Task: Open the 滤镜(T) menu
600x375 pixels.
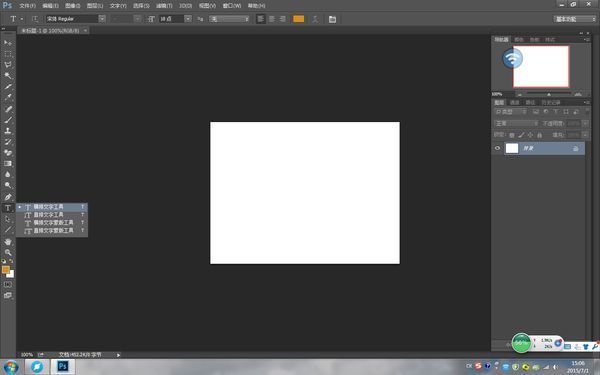Action: point(164,6)
